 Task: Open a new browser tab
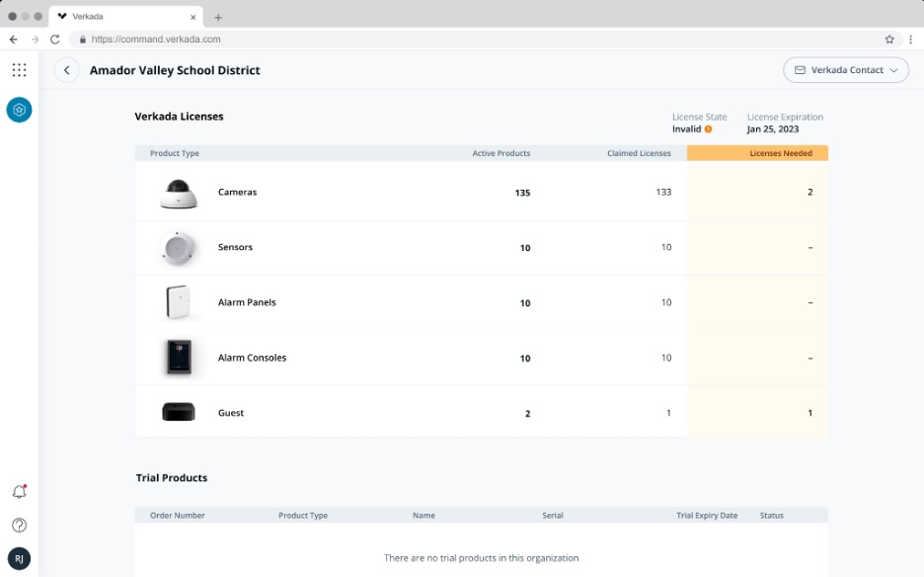218,18
